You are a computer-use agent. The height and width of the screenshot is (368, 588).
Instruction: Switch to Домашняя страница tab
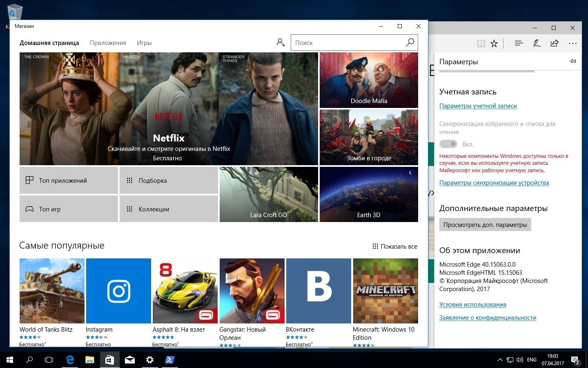tap(49, 43)
